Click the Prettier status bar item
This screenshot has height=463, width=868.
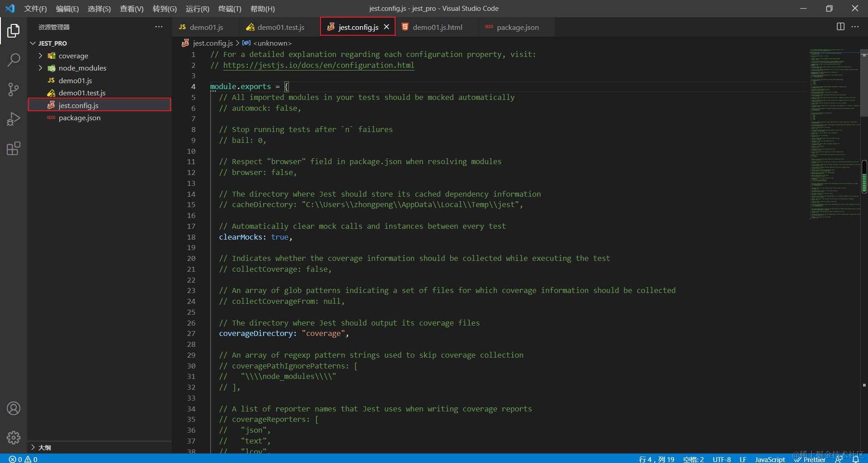tap(810, 459)
